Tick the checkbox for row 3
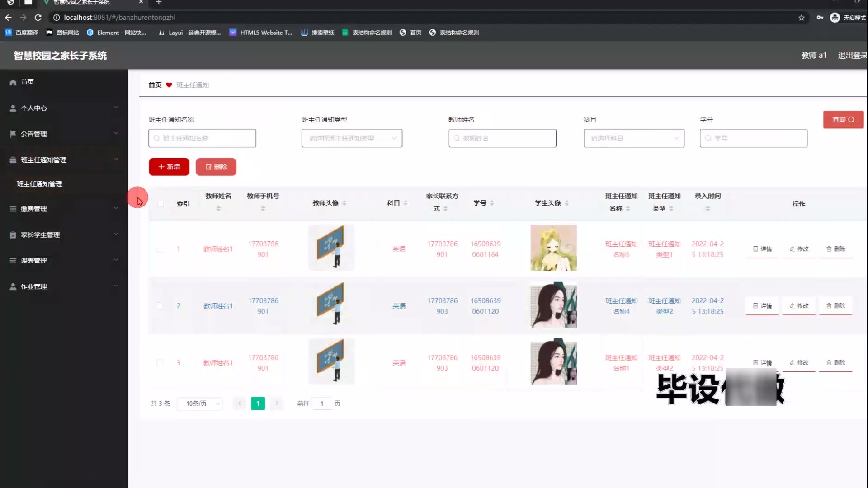Screen dimensions: 868x488 click(160, 363)
